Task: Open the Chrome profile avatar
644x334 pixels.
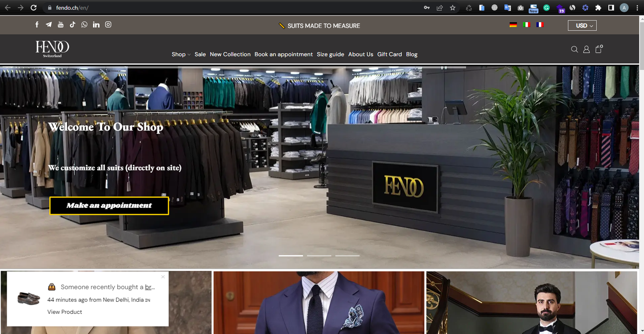Action: pyautogui.click(x=624, y=8)
